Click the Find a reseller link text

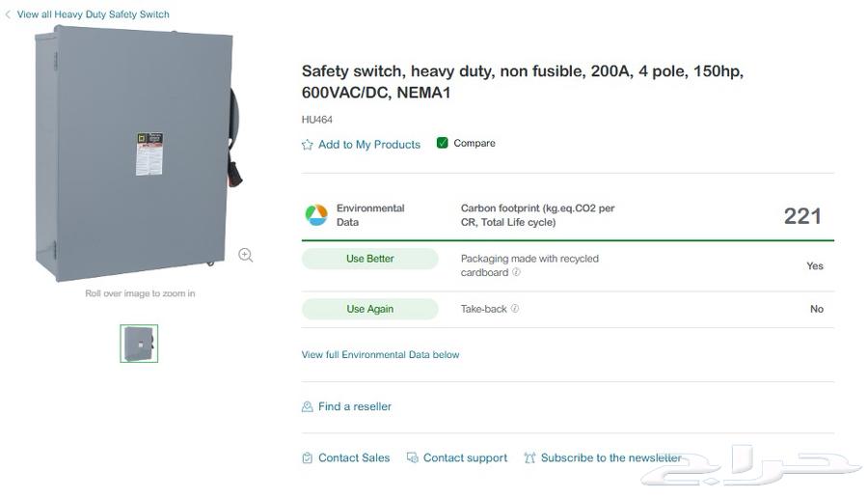tap(355, 407)
